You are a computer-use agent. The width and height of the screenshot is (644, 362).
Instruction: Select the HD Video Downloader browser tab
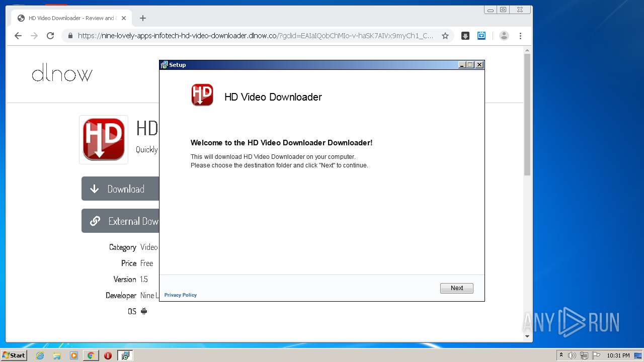click(71, 18)
